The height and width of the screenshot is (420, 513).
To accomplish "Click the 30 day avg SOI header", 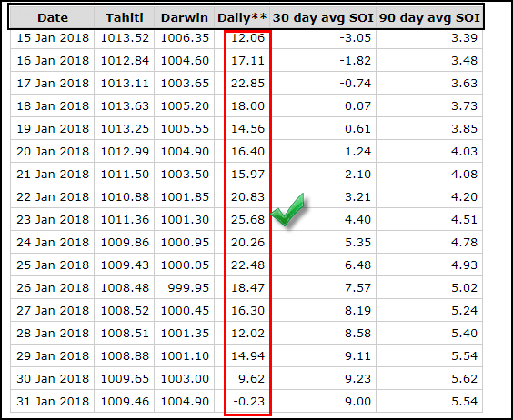I will click(323, 17).
